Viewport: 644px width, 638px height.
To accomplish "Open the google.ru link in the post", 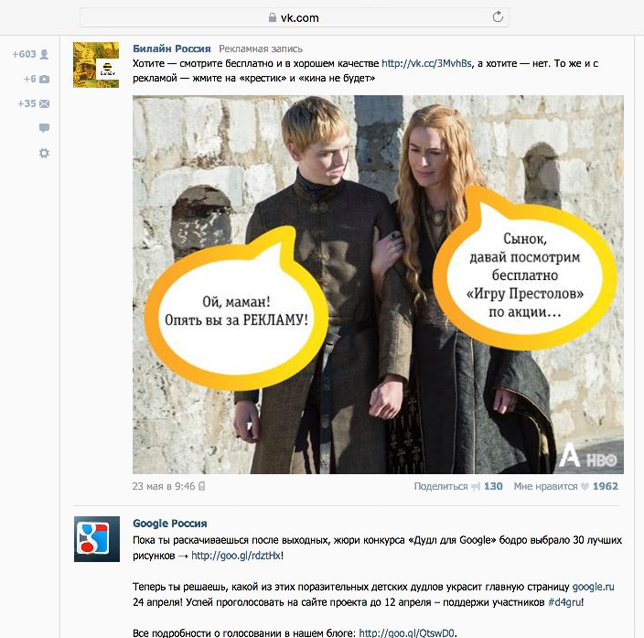I will [x=593, y=587].
